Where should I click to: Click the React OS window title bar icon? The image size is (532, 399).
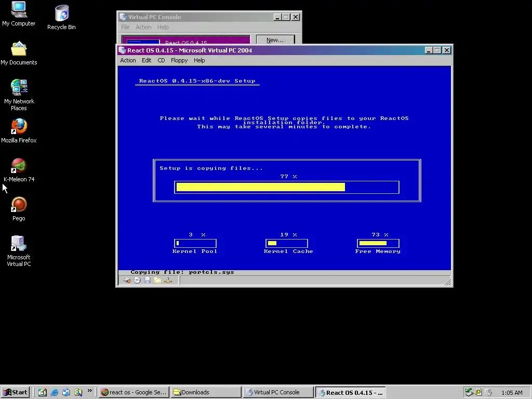tap(122, 50)
